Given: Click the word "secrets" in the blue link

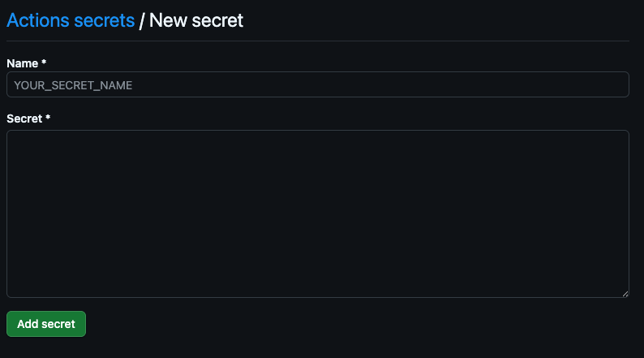Looking at the screenshot, I should click(x=105, y=20).
